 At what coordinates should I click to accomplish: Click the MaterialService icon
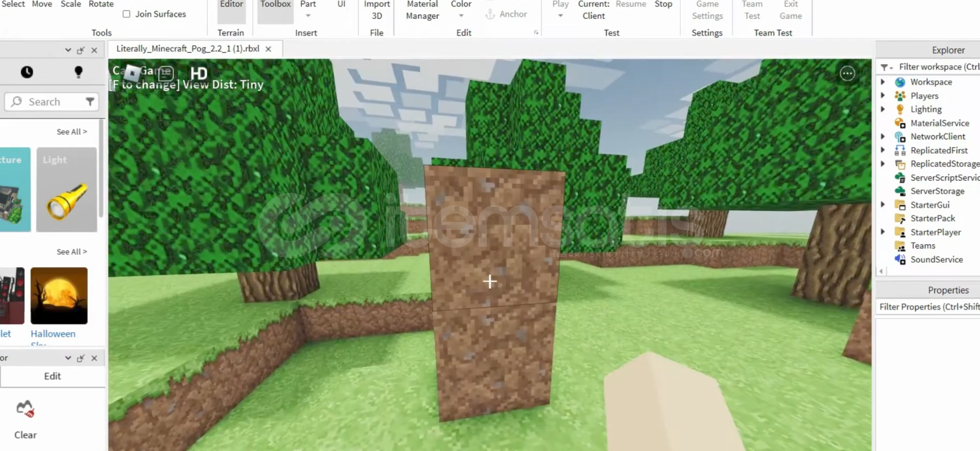pos(900,123)
